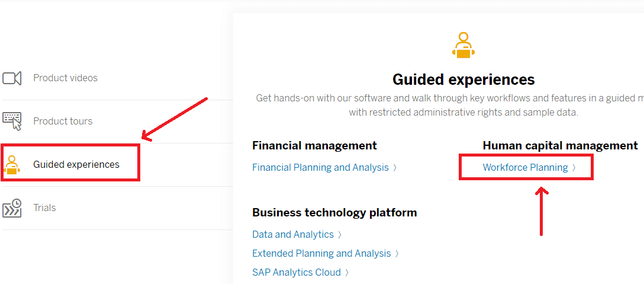Click the chevron after Financial Planning and Analysis
Screen dimensions: 644x284
[x=395, y=168]
